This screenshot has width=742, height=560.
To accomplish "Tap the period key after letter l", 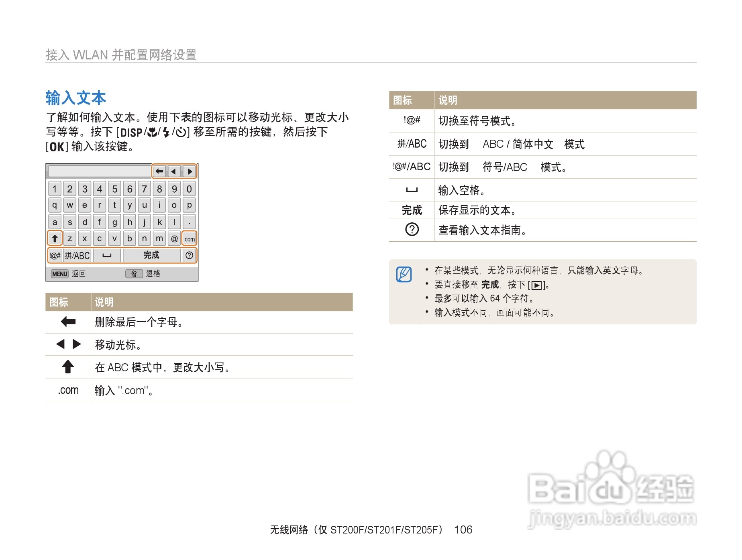I will click(189, 222).
